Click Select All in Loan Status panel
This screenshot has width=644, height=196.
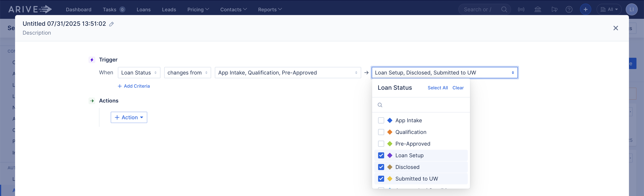click(438, 88)
